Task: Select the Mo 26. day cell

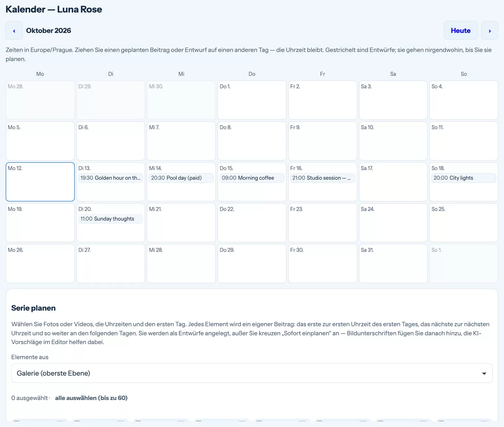Action: (40, 264)
